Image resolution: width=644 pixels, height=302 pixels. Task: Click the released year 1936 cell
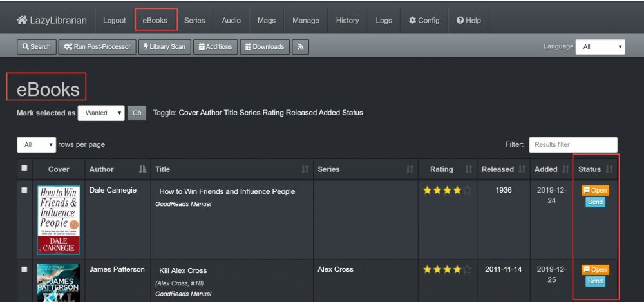pos(504,190)
